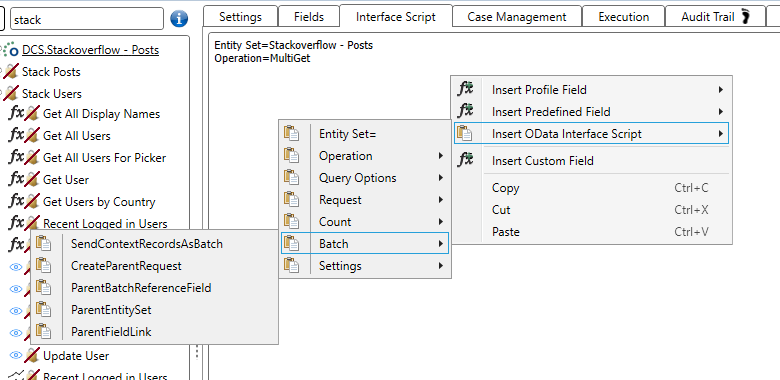Open the Execution tab

coord(623,16)
